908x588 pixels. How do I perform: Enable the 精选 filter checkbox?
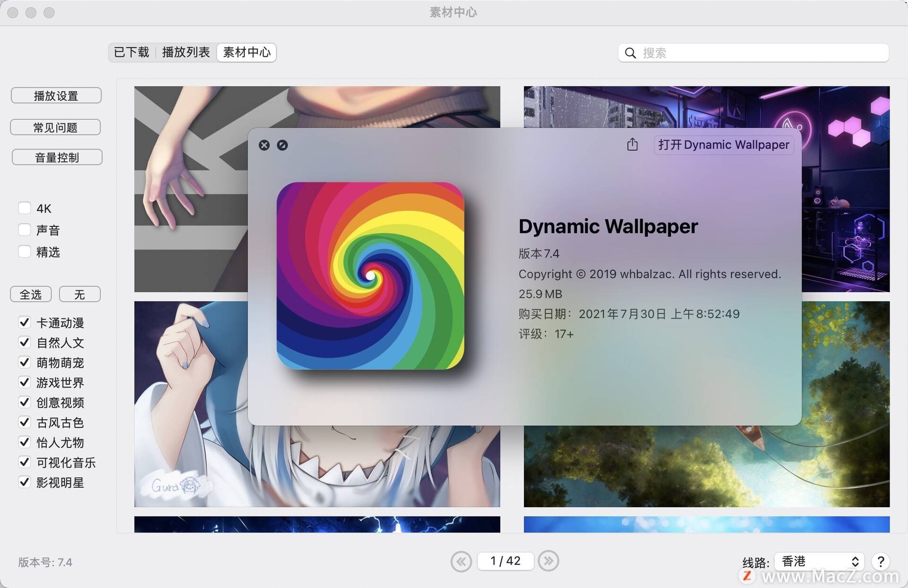25,251
